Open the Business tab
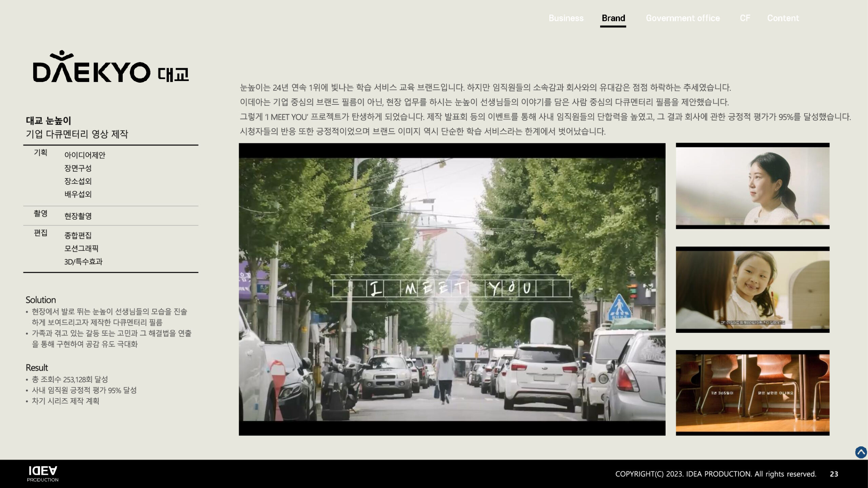The height and width of the screenshot is (488, 868). (566, 18)
